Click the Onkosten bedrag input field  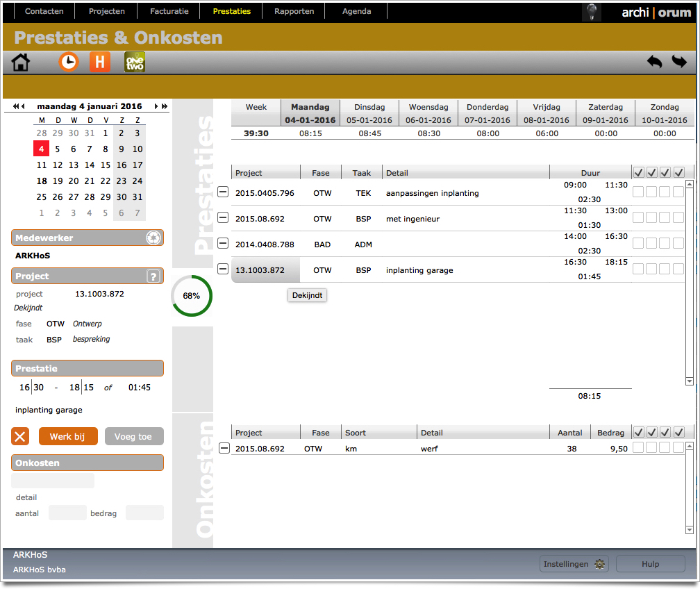pyautogui.click(x=144, y=513)
